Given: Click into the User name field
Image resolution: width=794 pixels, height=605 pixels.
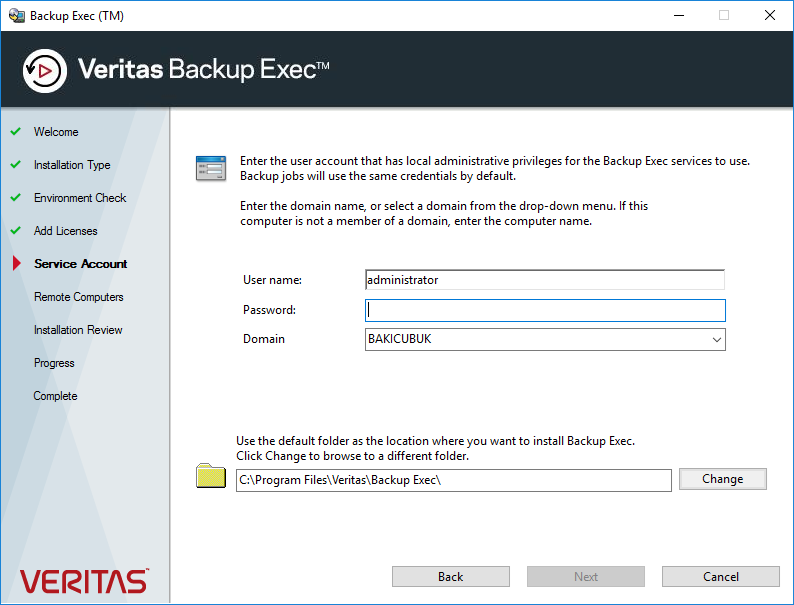Looking at the screenshot, I should click(545, 280).
